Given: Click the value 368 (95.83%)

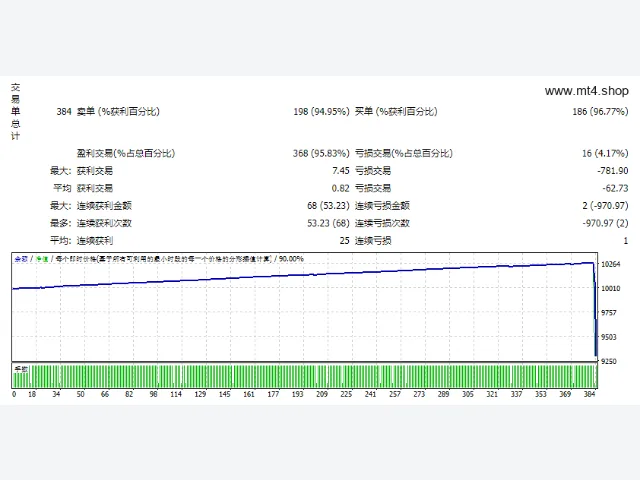Looking at the screenshot, I should pyautogui.click(x=321, y=153).
